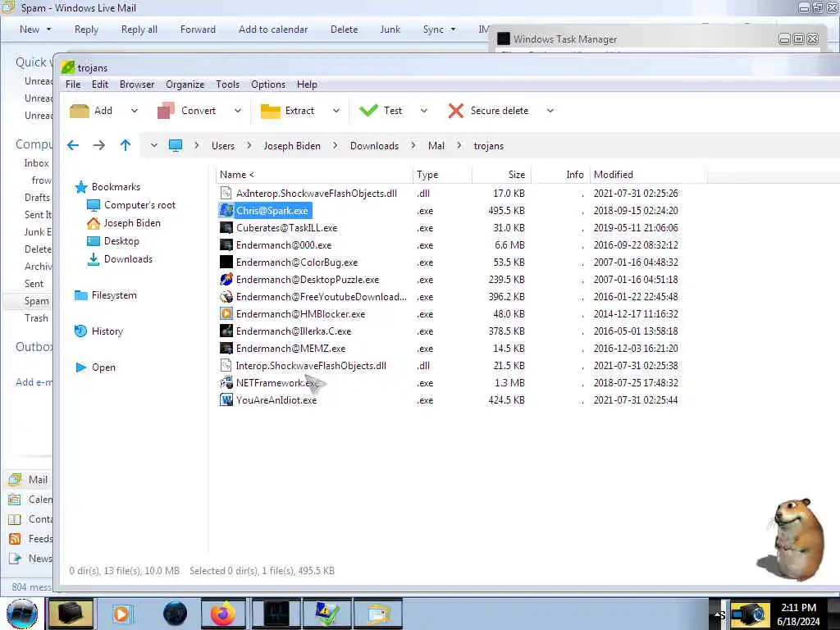Go up one folder level
Image resolution: width=840 pixels, height=630 pixels.
point(126,145)
